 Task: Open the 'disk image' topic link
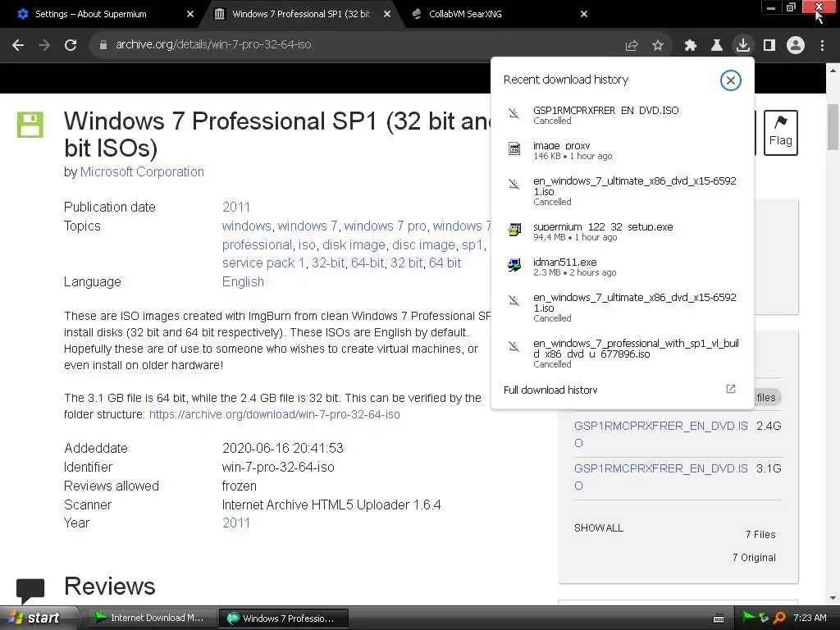(x=354, y=244)
